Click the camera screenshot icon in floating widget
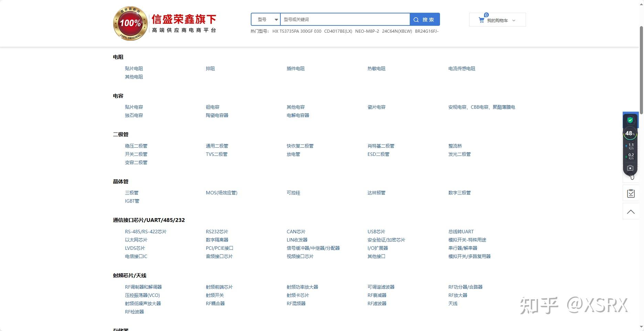644x331 pixels. point(630,168)
